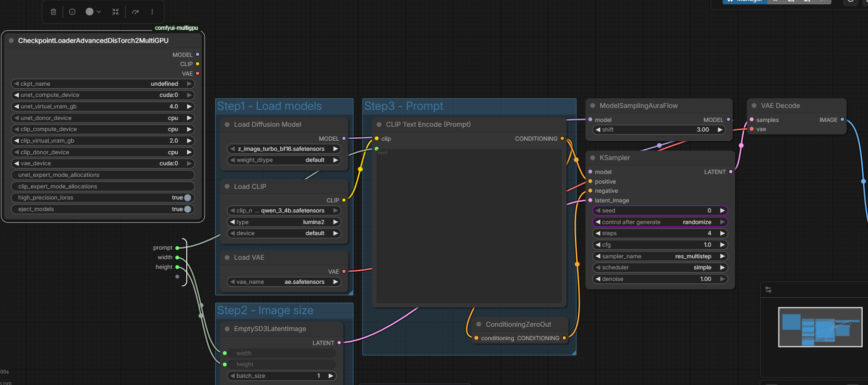
Task: Increase the KSampler seed with right arrow
Action: (722, 211)
